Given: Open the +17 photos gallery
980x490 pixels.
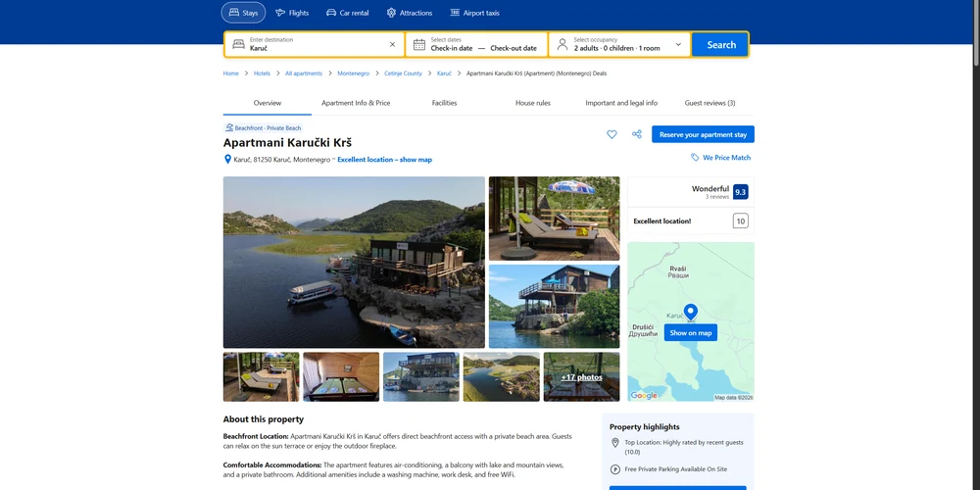Looking at the screenshot, I should coord(581,376).
